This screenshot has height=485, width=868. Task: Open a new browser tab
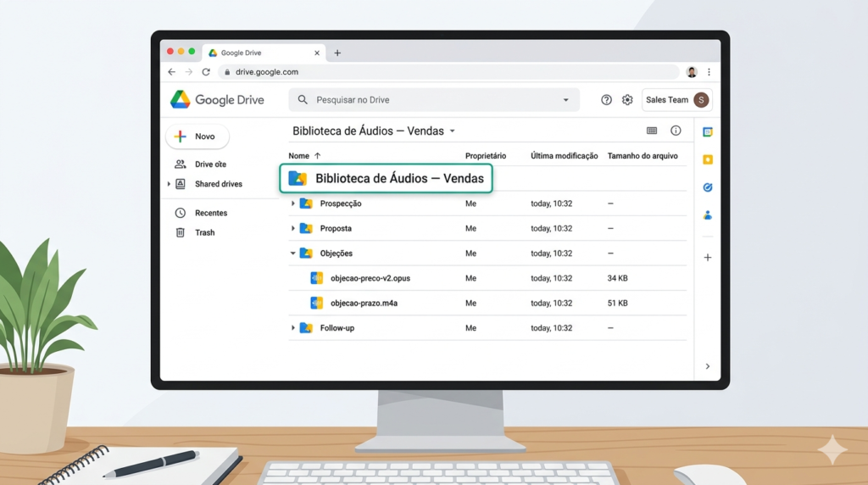point(337,53)
